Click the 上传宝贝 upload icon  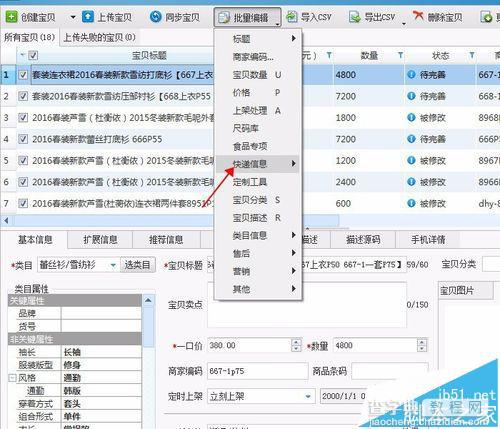[88, 17]
